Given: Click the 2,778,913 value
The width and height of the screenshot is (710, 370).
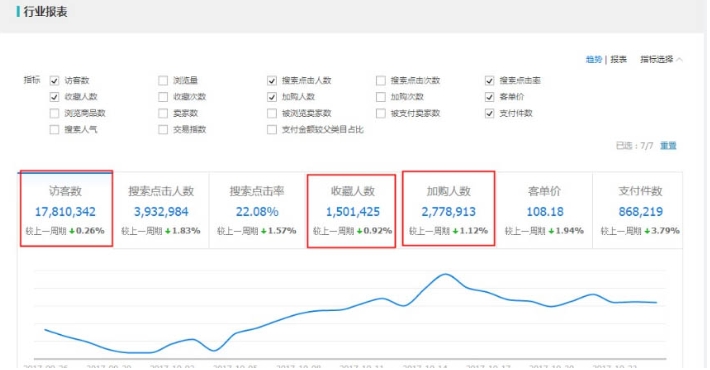Looking at the screenshot, I should 449,211.
